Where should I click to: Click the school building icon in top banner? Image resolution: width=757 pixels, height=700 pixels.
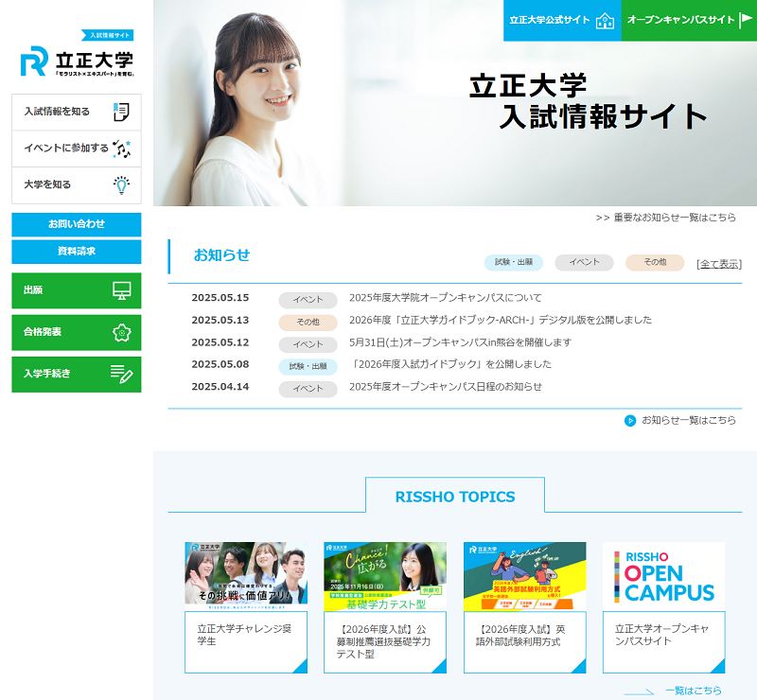pos(605,21)
